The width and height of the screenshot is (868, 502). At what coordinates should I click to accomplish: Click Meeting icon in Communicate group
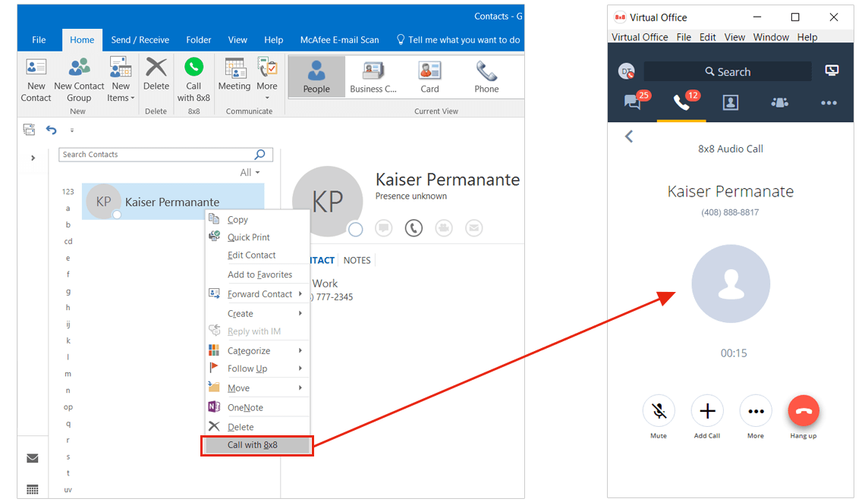coord(234,75)
